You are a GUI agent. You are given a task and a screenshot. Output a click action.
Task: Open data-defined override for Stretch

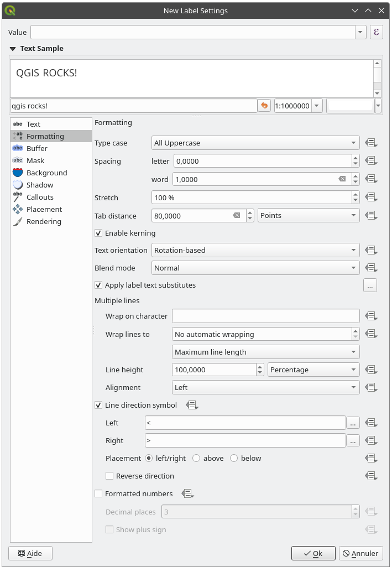point(371,197)
